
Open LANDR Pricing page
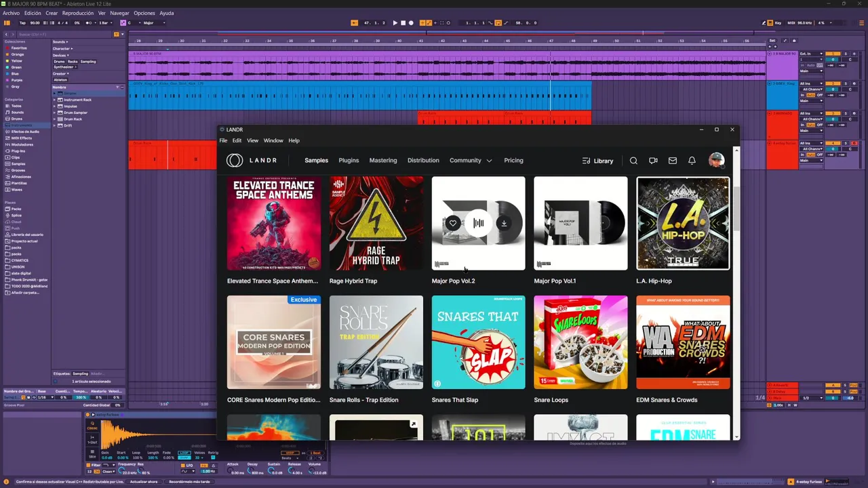513,161
